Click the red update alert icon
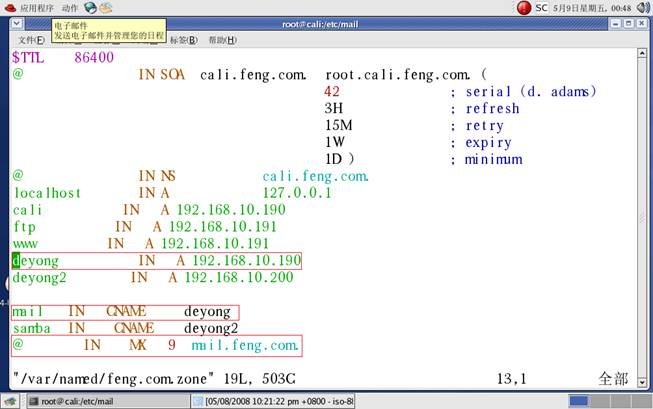Screen dimensions: 653x409 [x=524, y=7]
